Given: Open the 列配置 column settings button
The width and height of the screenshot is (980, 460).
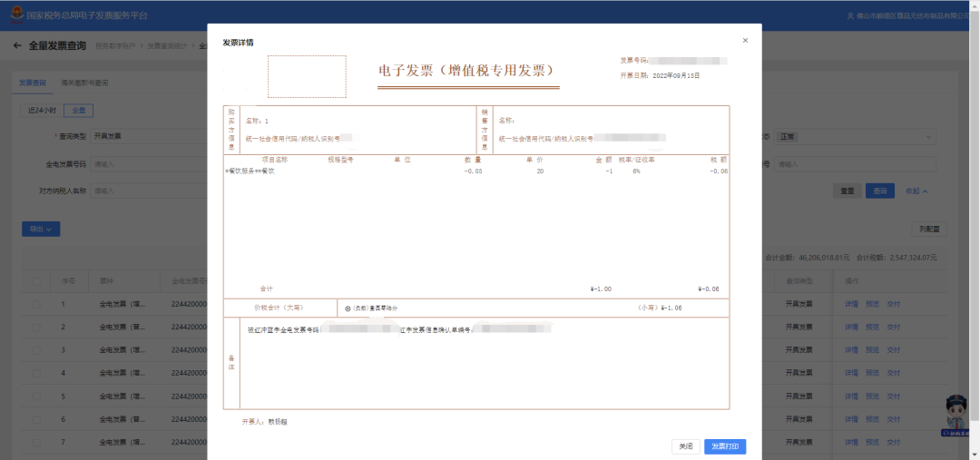Looking at the screenshot, I should click(929, 230).
